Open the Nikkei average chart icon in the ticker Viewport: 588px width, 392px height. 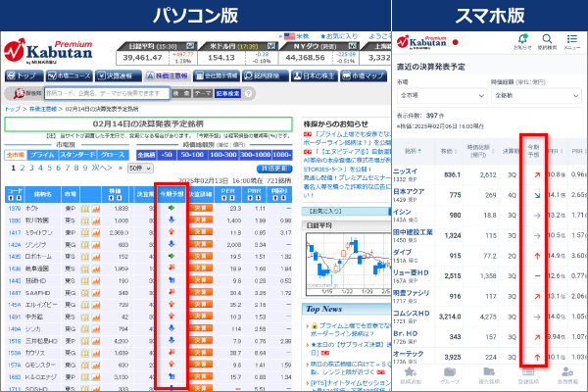click(190, 46)
